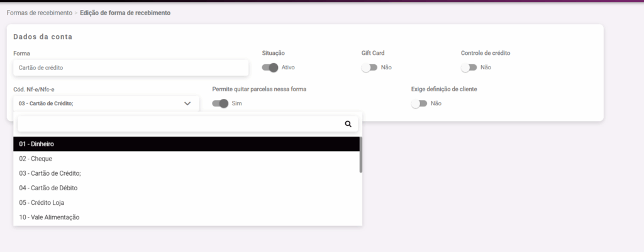Image resolution: width=644 pixels, height=252 pixels.
Task: Click the Dados da conta heading
Action: tap(43, 37)
